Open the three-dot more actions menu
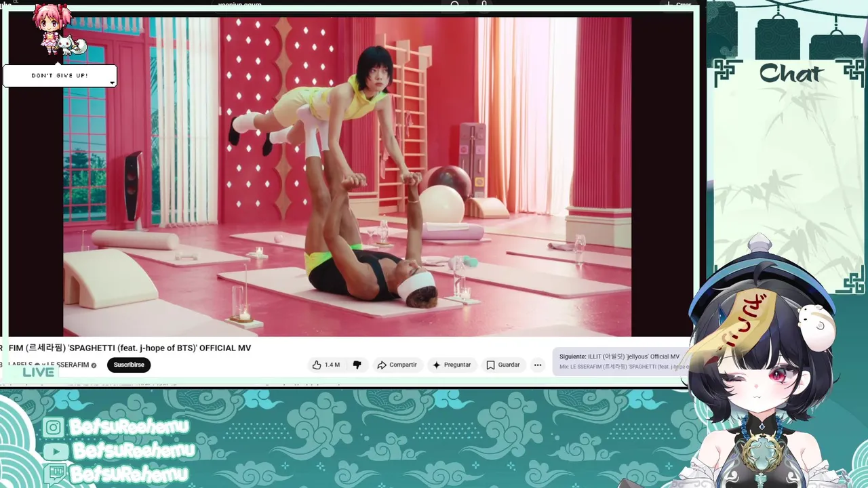The image size is (868, 488). coord(538,365)
